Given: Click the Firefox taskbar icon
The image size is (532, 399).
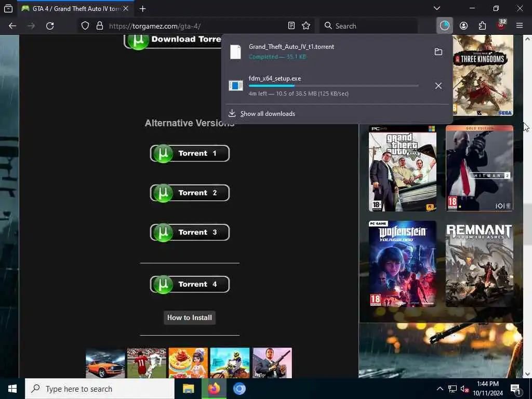Looking at the screenshot, I should (214, 389).
